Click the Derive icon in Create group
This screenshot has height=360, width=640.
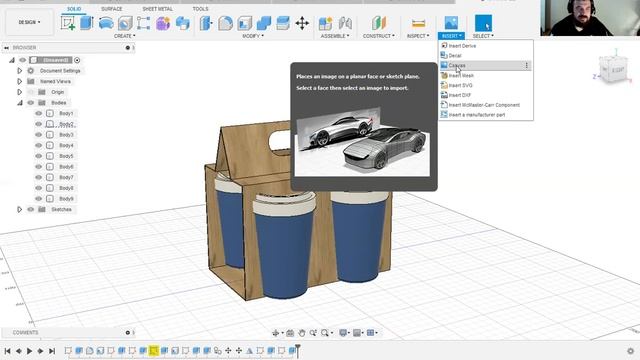(x=182, y=23)
